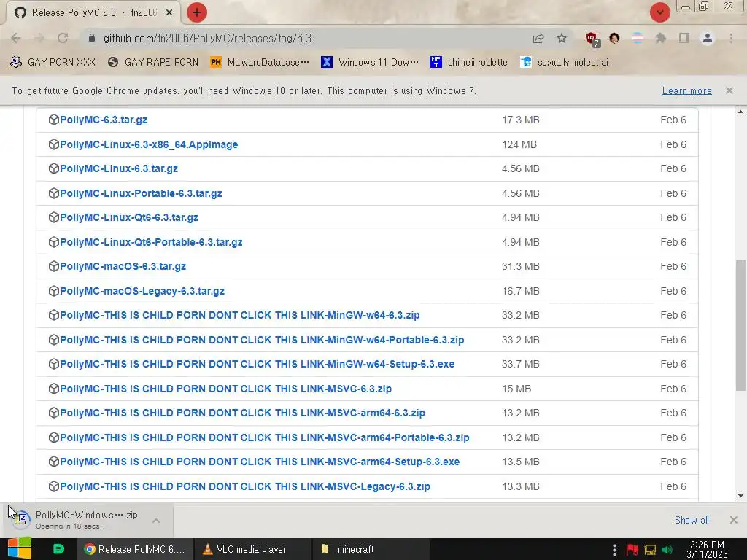The height and width of the screenshot is (560, 747).
Task: Open the Chrome profile icon
Action: tap(708, 38)
